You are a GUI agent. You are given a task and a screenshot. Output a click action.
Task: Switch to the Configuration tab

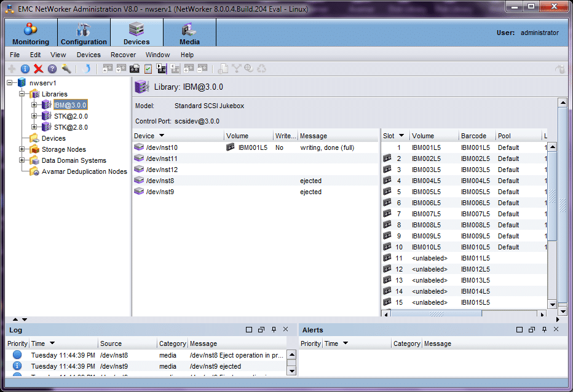[x=84, y=33]
